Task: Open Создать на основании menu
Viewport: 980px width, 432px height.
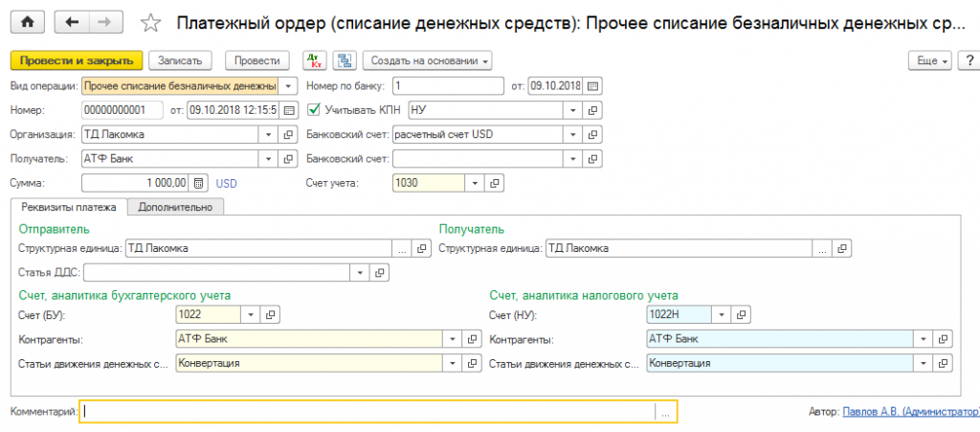Action: [428, 60]
